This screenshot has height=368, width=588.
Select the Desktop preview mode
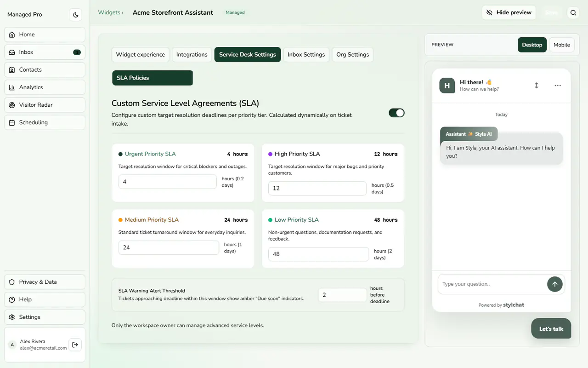pos(532,45)
